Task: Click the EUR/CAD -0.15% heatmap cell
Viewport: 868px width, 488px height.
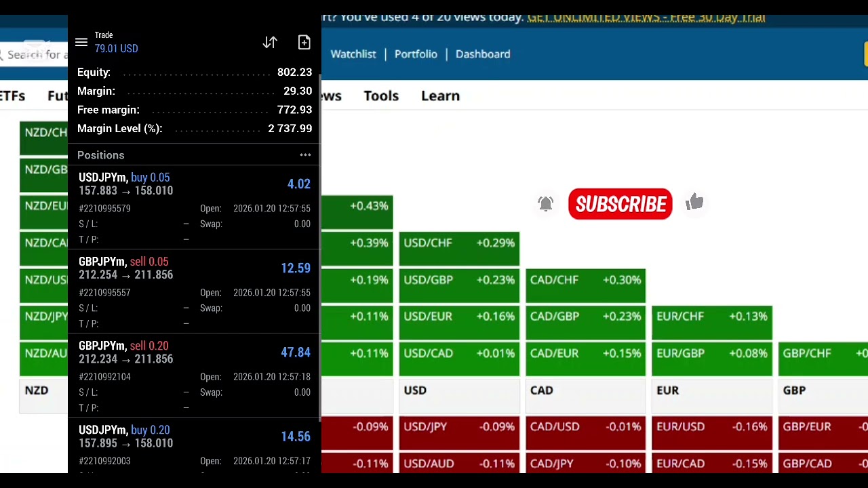Action: 712,463
